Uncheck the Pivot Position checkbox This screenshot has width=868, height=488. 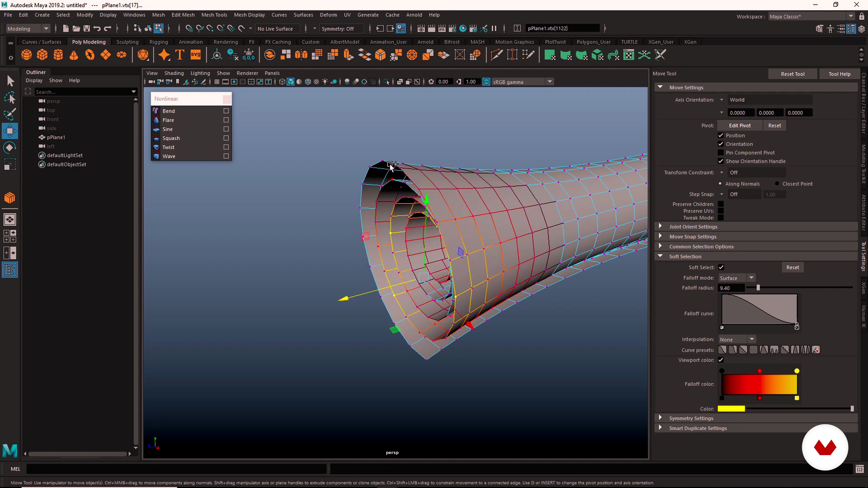721,135
